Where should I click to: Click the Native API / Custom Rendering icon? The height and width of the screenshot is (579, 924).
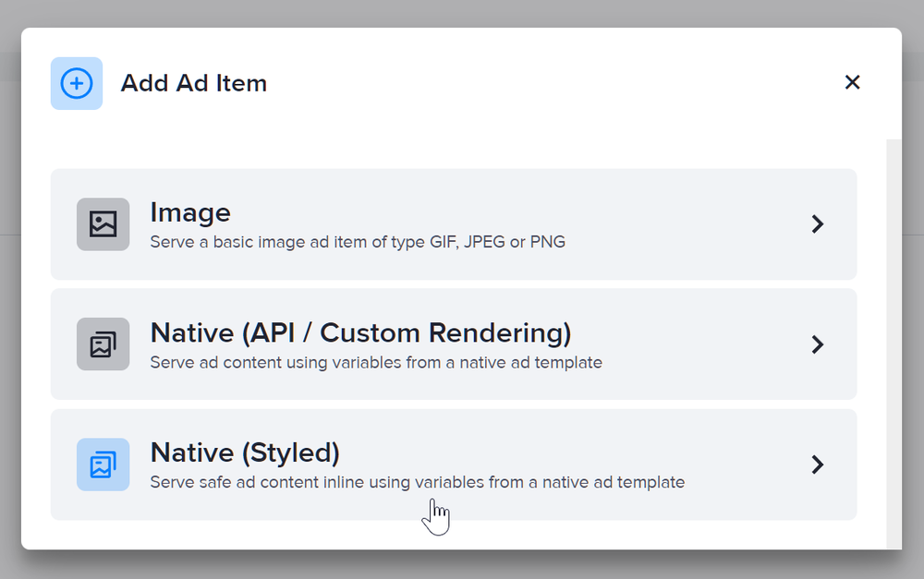point(103,344)
